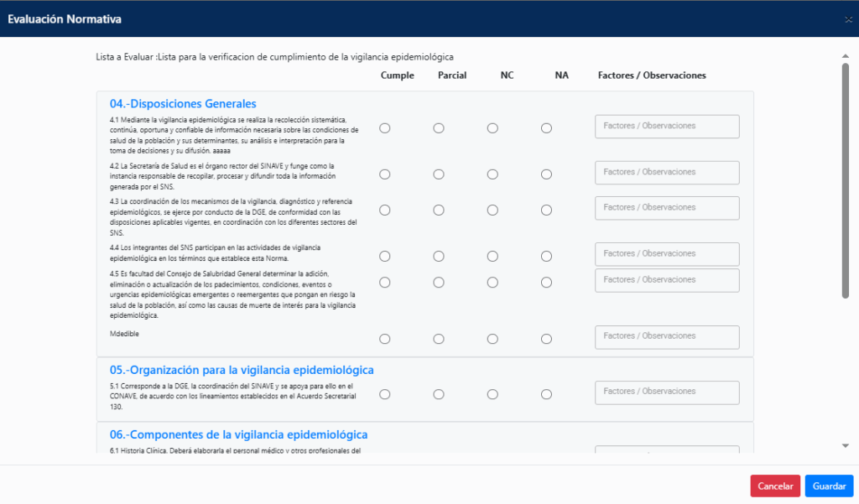The width and height of the screenshot is (859, 504).
Task: Mark item 4.2 as Parcial
Action: click(x=439, y=174)
